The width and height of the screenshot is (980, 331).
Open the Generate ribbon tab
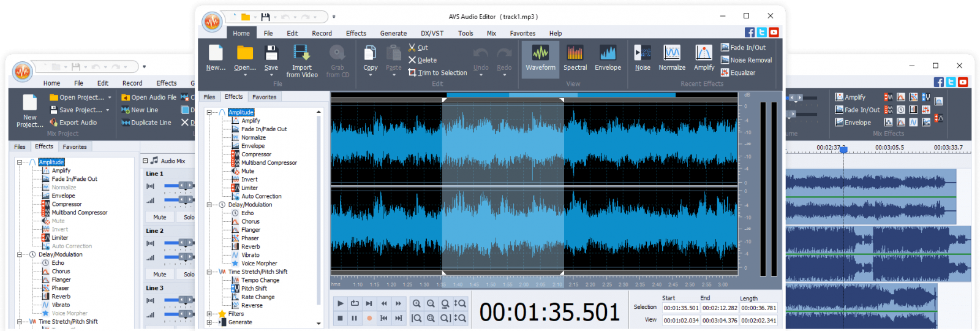(x=393, y=33)
